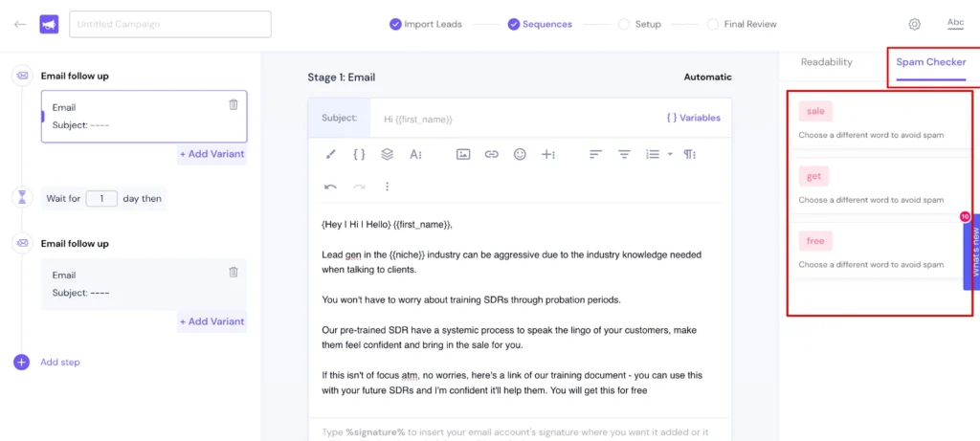This screenshot has height=441, width=980.
Task: Add a variant to the second email
Action: (212, 321)
